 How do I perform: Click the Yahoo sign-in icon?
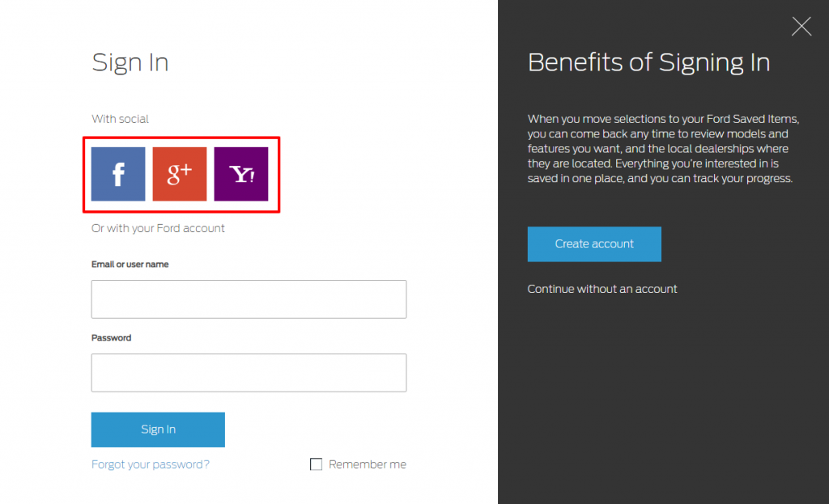[x=241, y=174]
